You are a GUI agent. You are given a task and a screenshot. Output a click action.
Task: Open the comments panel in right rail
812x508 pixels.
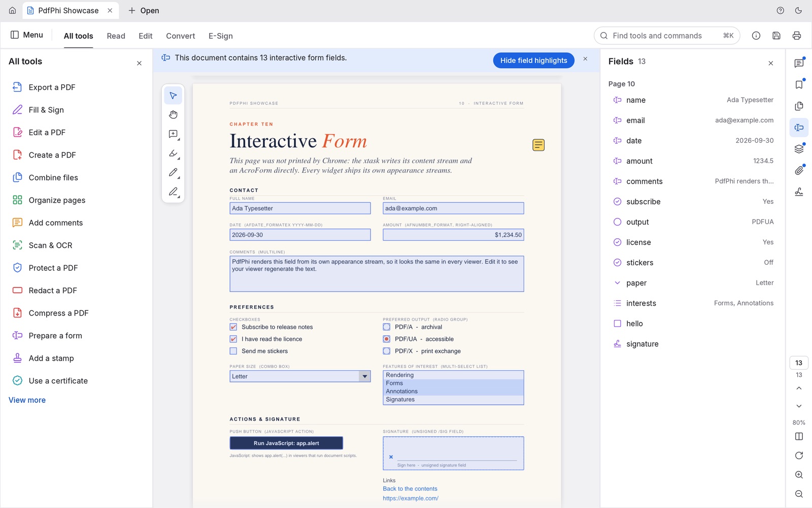pyautogui.click(x=799, y=63)
